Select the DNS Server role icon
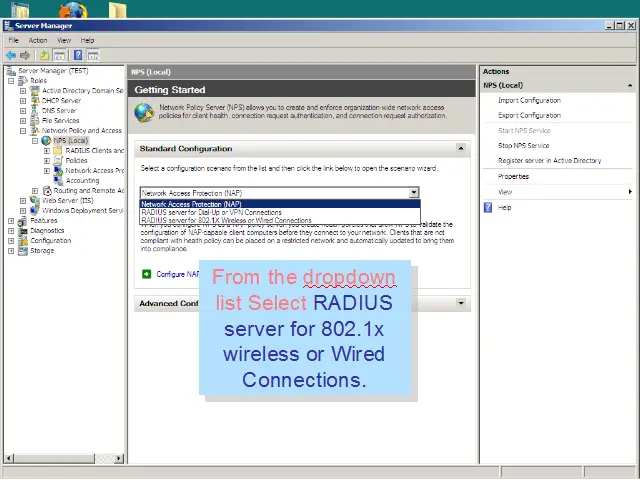The image size is (640, 480). [x=35, y=111]
